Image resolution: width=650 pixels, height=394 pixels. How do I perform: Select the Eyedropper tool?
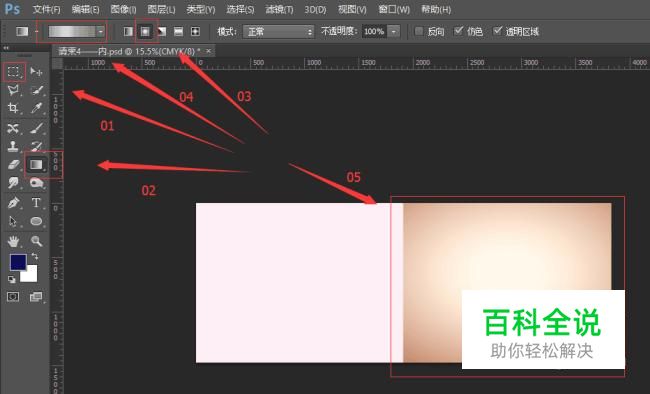click(x=36, y=108)
